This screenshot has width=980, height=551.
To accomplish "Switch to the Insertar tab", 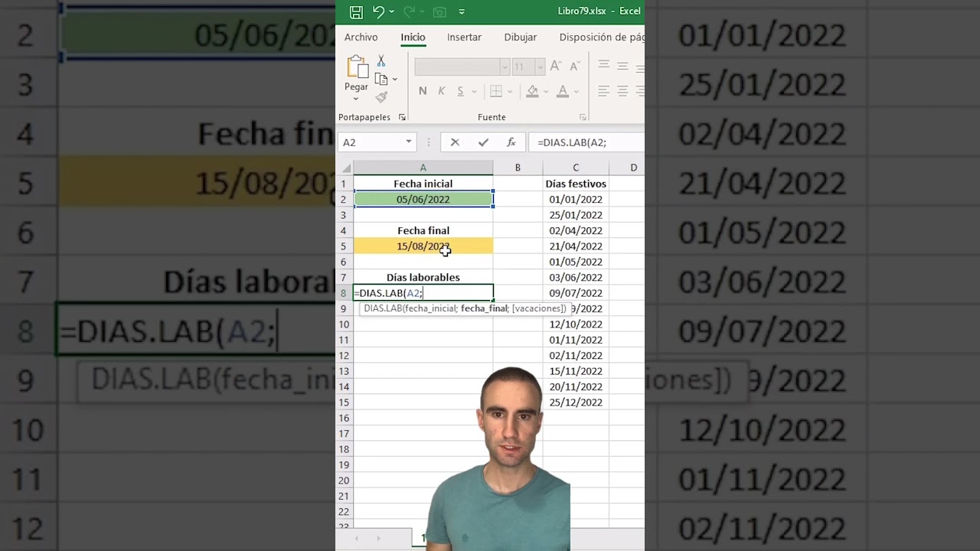I will coord(464,37).
